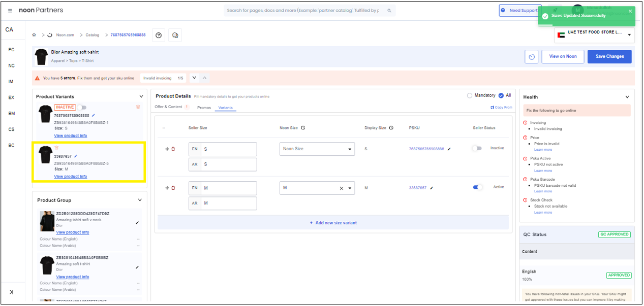Image resolution: width=644 pixels, height=306 pixels.
Task: Select the All radio button
Action: coord(501,95)
